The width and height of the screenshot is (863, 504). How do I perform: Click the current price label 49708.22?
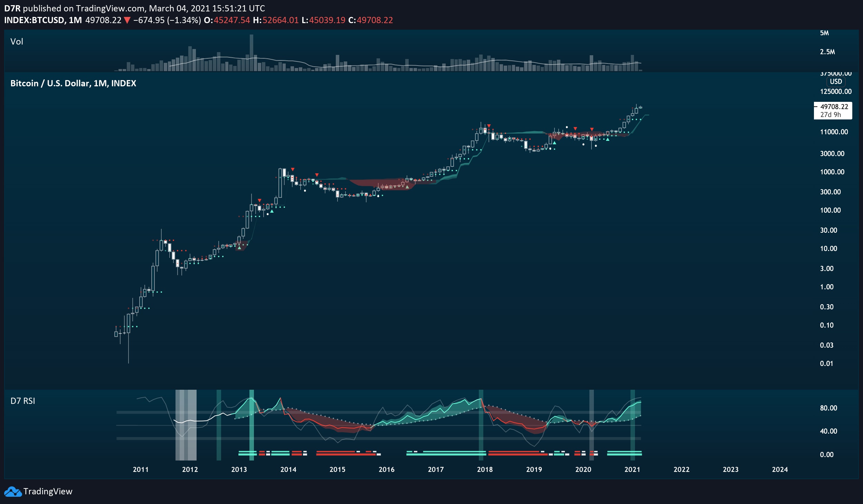834,107
